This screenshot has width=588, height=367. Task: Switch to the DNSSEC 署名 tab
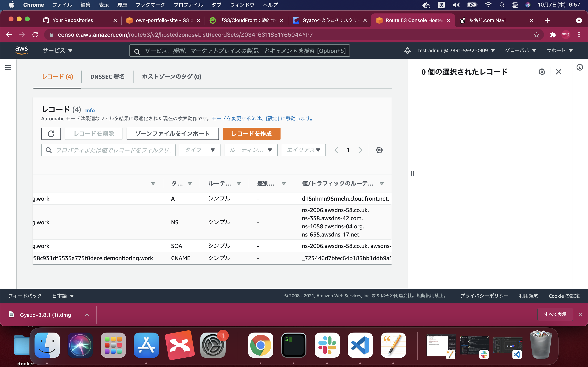107,77
